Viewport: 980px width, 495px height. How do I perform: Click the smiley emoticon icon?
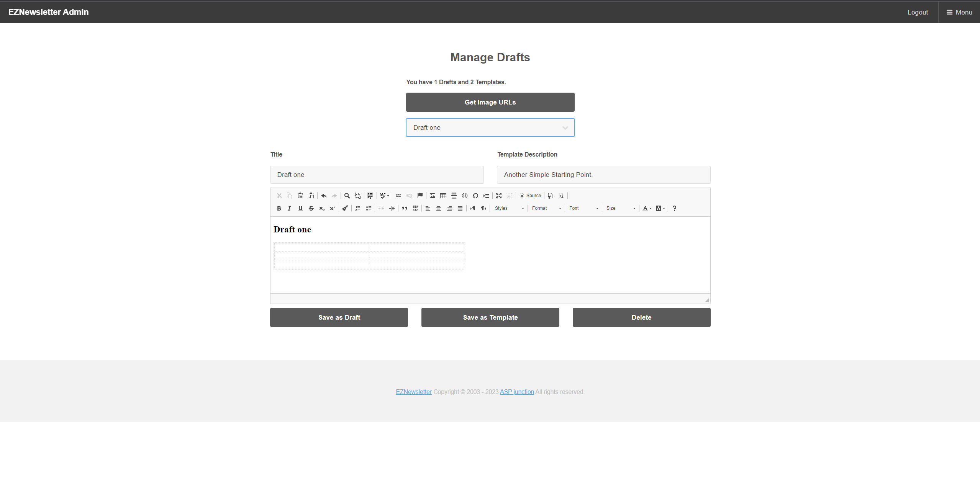[x=464, y=196]
